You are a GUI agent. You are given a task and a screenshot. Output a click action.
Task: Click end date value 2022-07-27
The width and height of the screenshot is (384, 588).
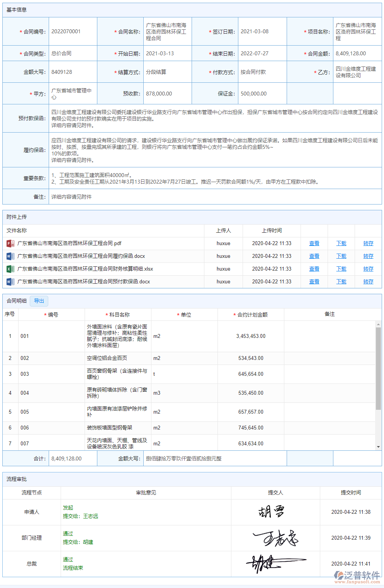point(255,53)
